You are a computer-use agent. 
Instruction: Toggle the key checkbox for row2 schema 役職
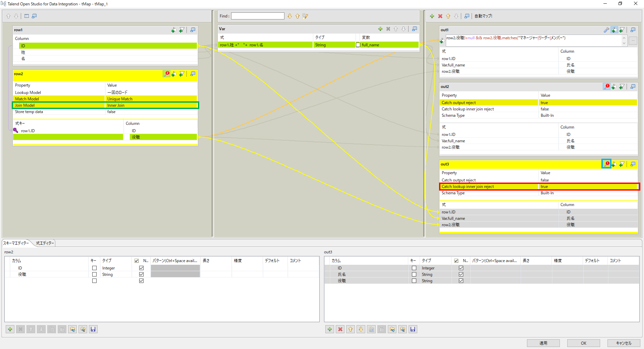[x=94, y=275]
